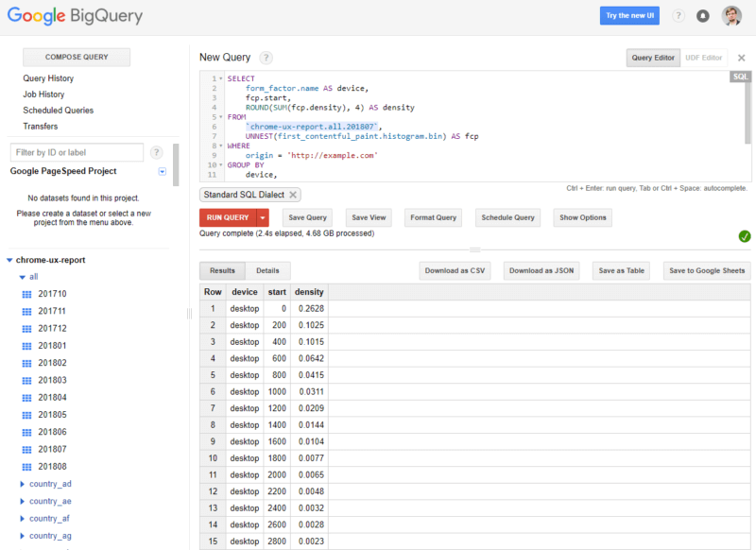Click Save as Table
Image resolution: width=756 pixels, height=550 pixels.
621,271
